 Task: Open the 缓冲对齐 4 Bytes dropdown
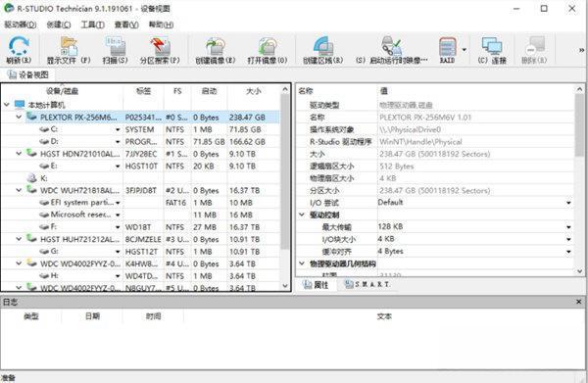pyautogui.click(x=568, y=252)
